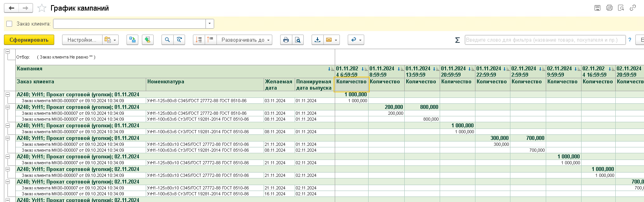Sort the 01.11.2024 8:59:59 column via sort icon

point(400,69)
